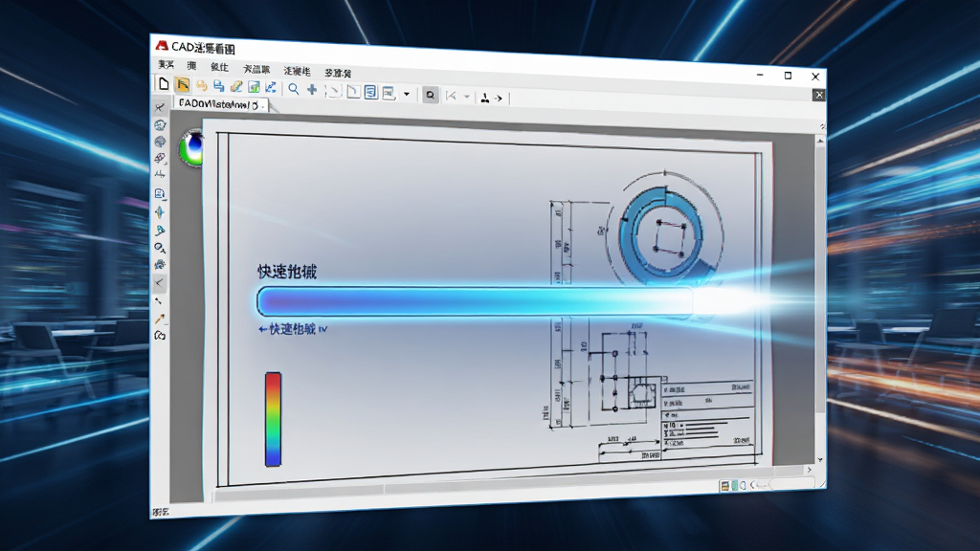Select the orange arrow tool in sidebar
The height and width of the screenshot is (551, 980).
(x=160, y=319)
